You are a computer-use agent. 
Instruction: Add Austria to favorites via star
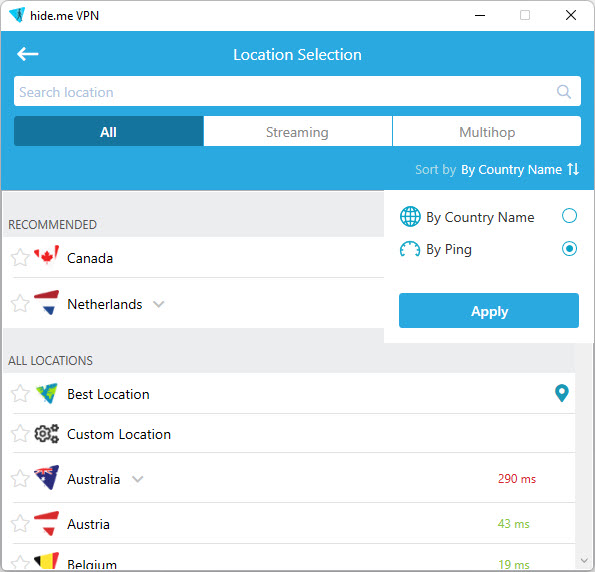click(20, 524)
